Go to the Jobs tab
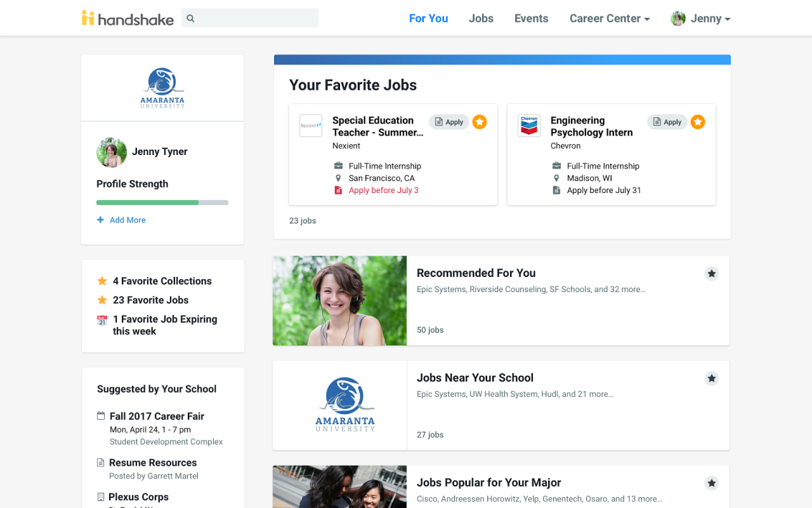The width and height of the screenshot is (812, 508). pos(481,18)
